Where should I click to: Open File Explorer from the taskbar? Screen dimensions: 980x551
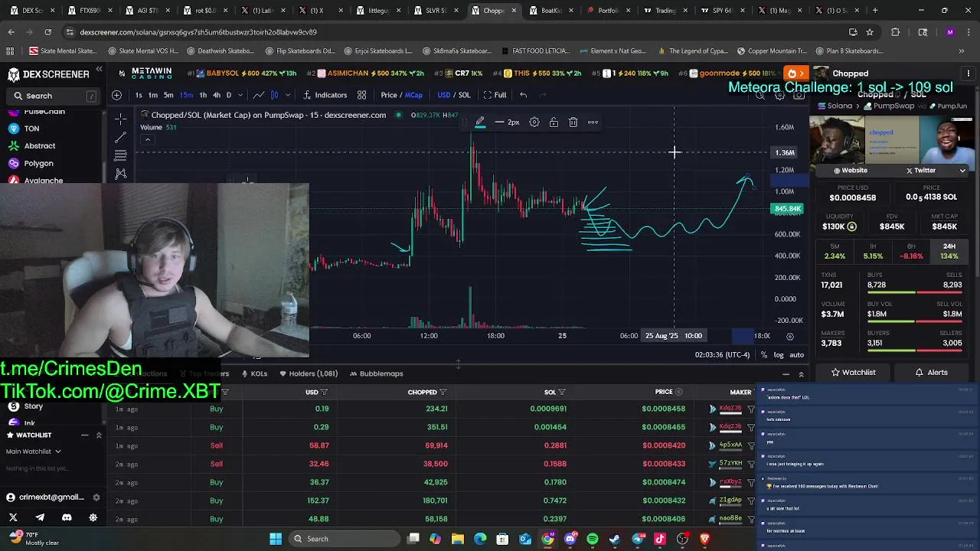(x=458, y=539)
